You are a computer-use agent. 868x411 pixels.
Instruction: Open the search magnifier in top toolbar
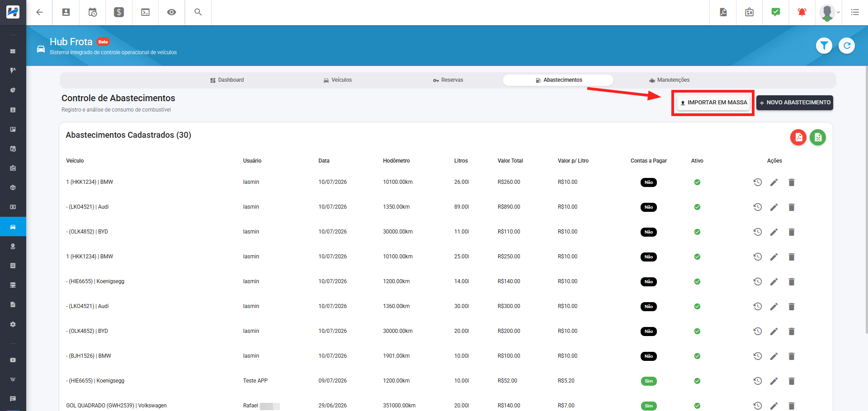(198, 12)
